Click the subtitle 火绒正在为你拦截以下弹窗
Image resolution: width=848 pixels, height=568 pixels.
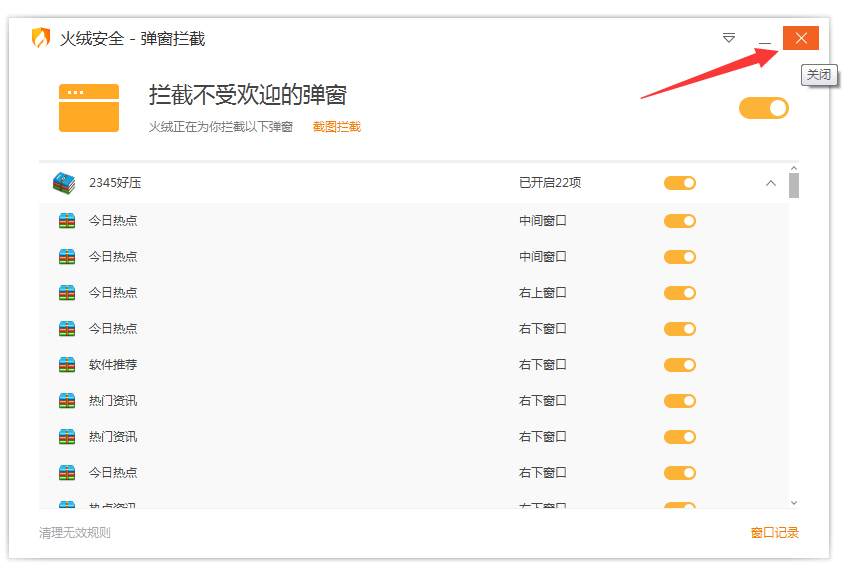(221, 127)
